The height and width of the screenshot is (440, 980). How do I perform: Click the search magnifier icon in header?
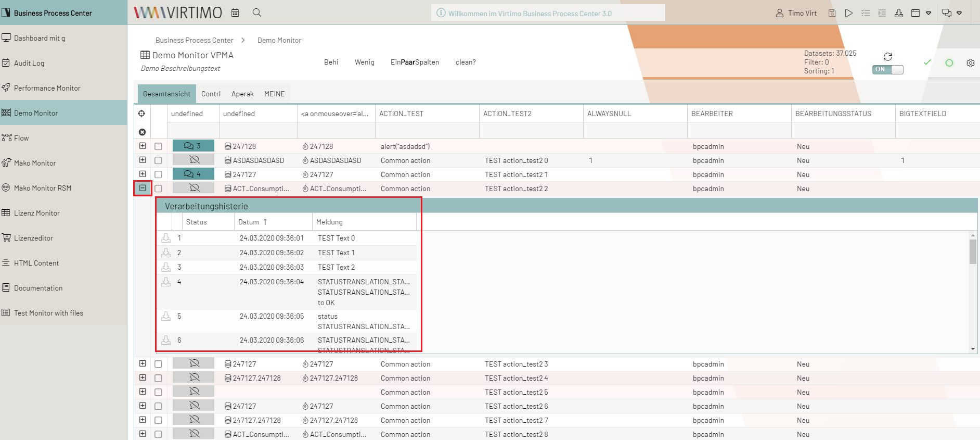[x=257, y=12]
